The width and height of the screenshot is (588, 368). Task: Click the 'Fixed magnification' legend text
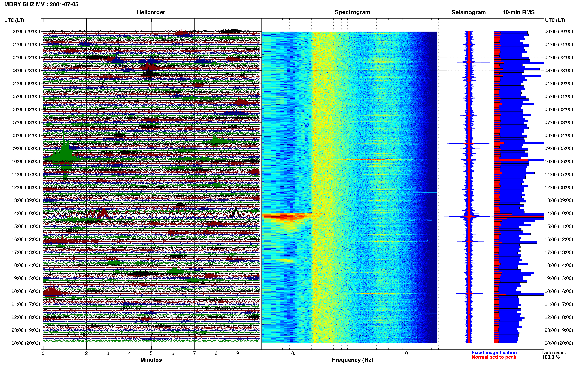coord(494,352)
